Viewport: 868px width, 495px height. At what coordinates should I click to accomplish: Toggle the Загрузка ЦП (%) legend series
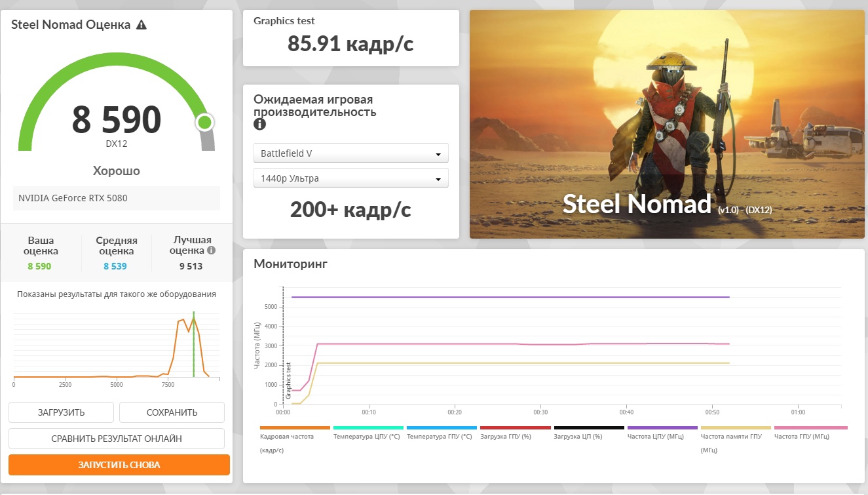[588, 433]
